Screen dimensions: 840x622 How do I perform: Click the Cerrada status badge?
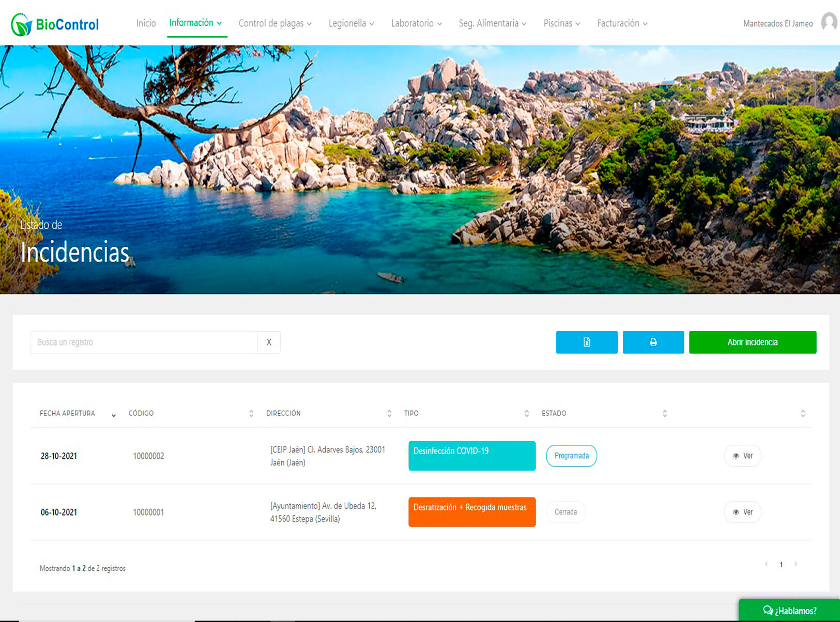click(566, 512)
